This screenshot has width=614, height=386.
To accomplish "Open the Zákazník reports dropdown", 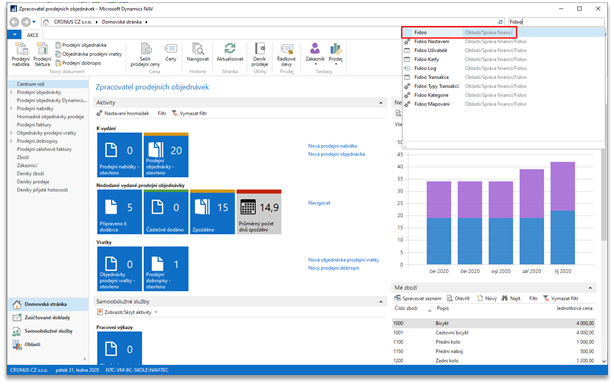I will [x=315, y=54].
